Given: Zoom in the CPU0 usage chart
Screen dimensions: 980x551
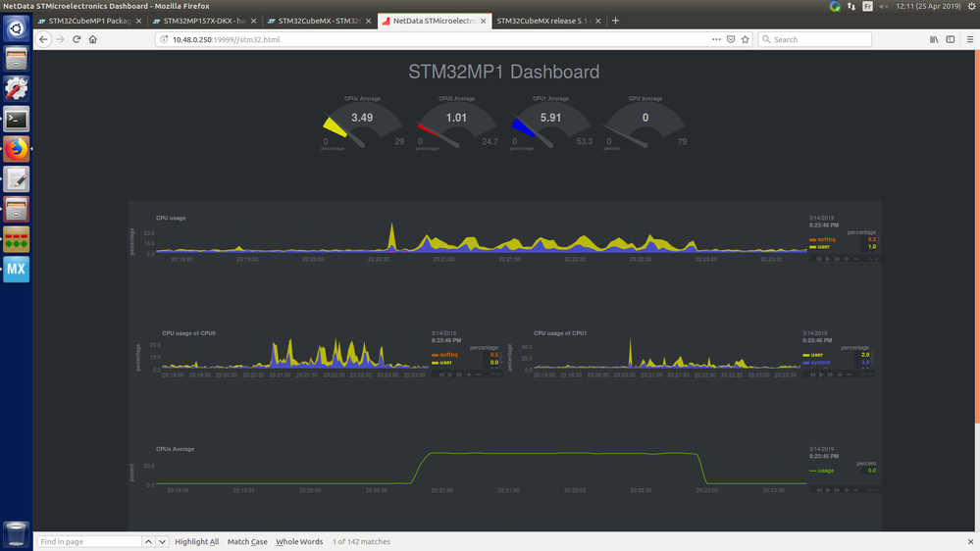Looking at the screenshot, I should 469,375.
